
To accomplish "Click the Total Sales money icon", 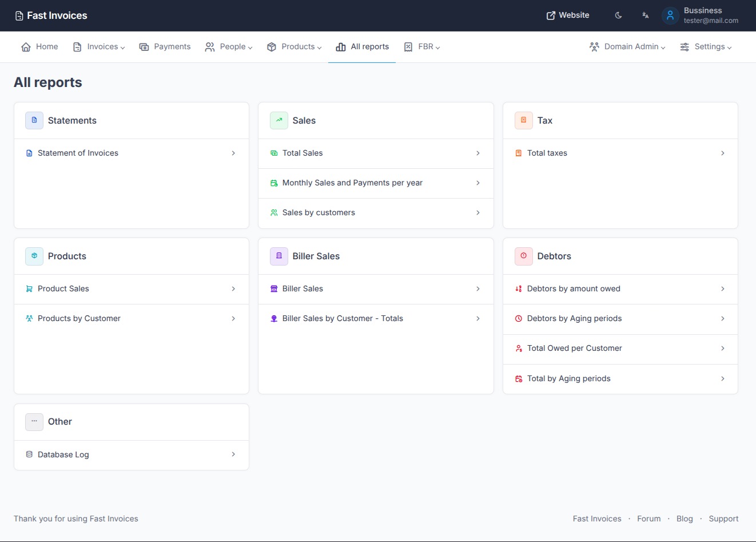I will click(274, 153).
